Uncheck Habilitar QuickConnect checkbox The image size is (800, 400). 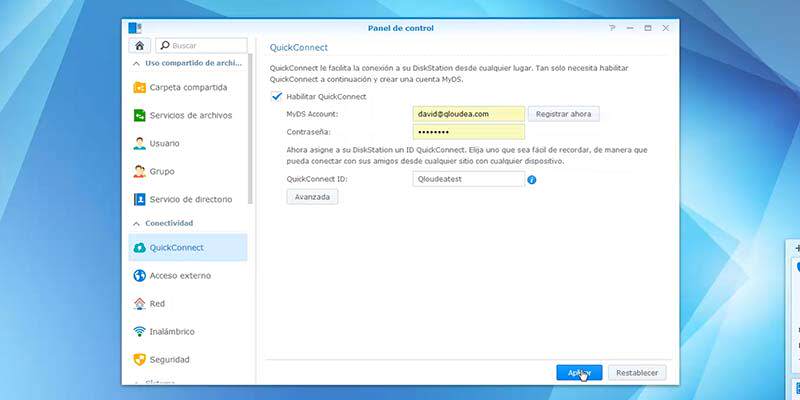pyautogui.click(x=277, y=96)
